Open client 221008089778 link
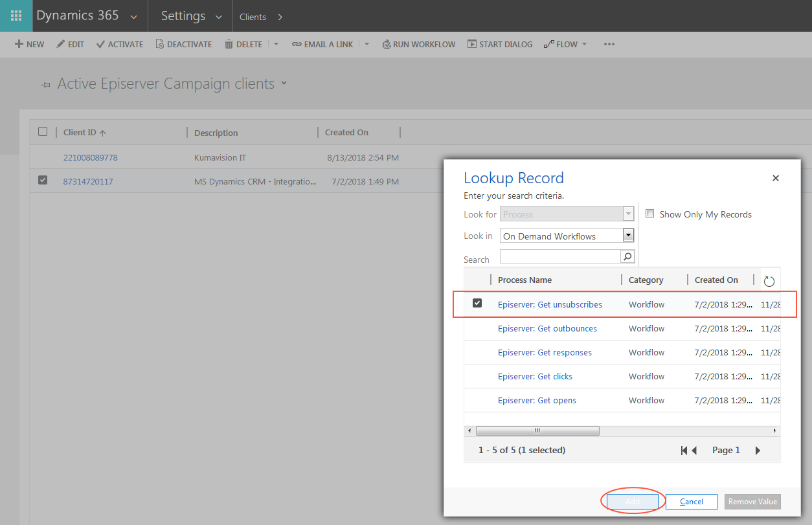 (91, 157)
